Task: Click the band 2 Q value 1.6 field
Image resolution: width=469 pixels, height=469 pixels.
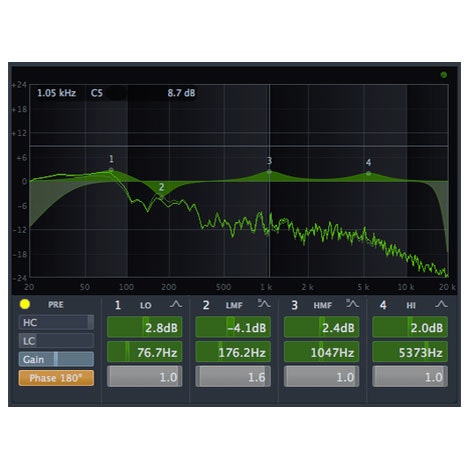Action: tap(233, 377)
